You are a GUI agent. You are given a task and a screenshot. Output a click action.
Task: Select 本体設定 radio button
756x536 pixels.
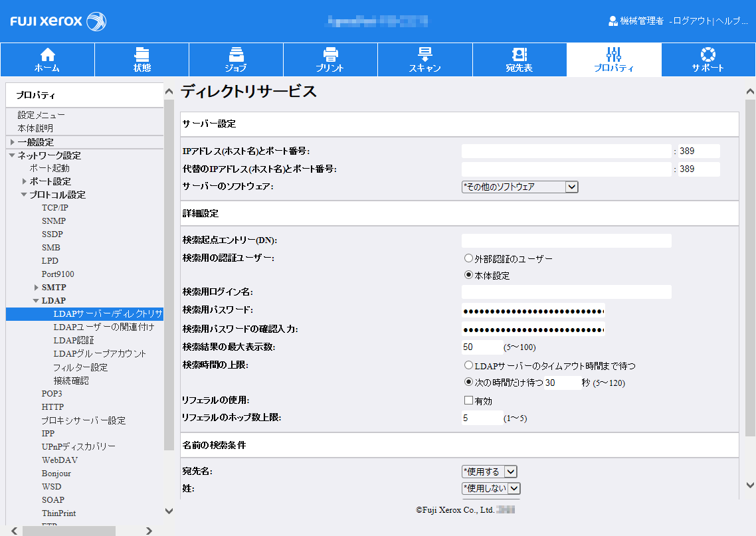[x=468, y=275]
